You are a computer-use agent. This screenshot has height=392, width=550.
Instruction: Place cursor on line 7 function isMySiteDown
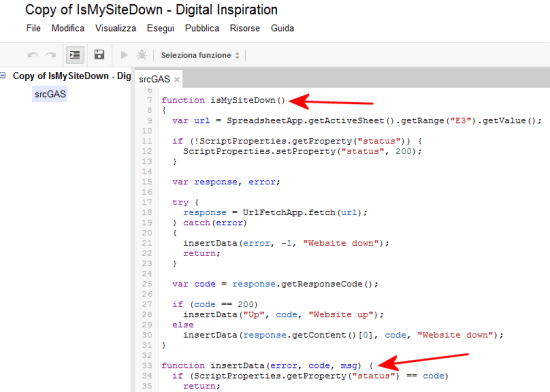click(223, 100)
